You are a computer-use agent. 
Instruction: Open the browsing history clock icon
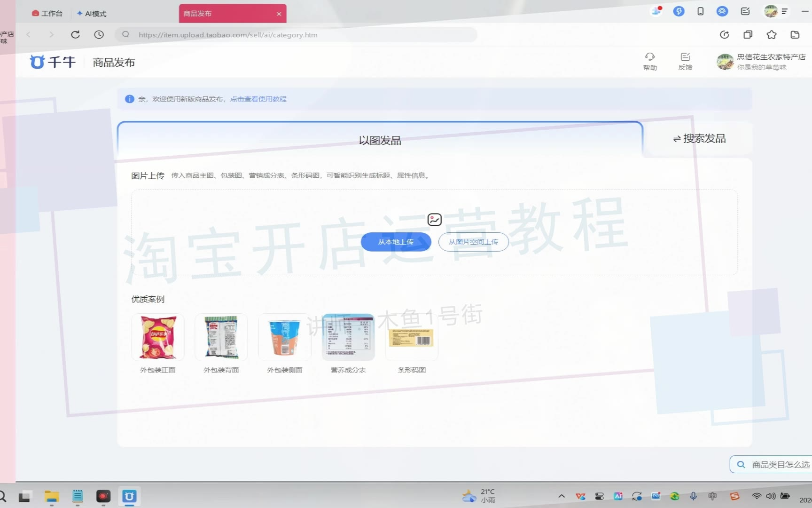99,34
